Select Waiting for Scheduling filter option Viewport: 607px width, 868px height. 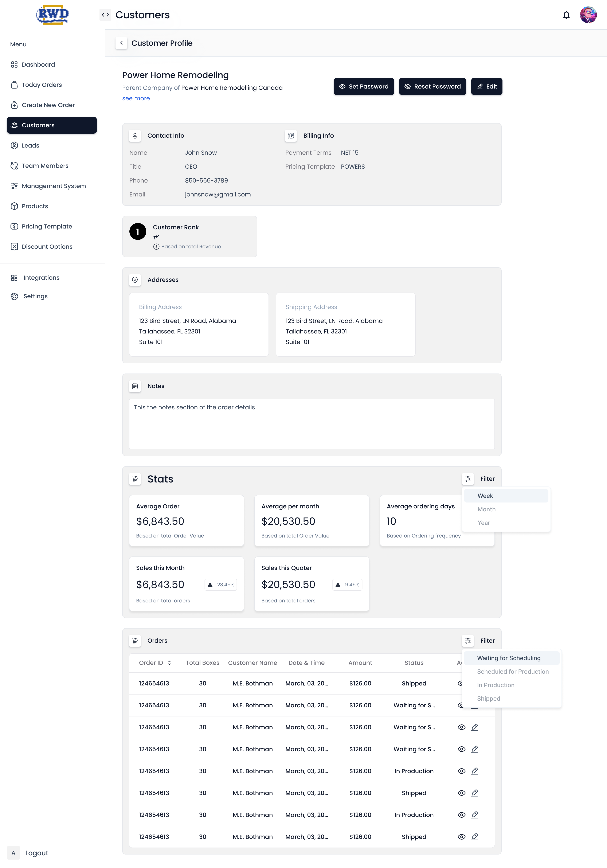[511, 658]
